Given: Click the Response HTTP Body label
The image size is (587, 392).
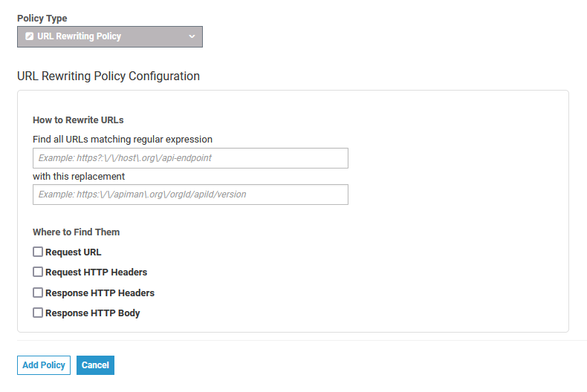Looking at the screenshot, I should pos(92,313).
